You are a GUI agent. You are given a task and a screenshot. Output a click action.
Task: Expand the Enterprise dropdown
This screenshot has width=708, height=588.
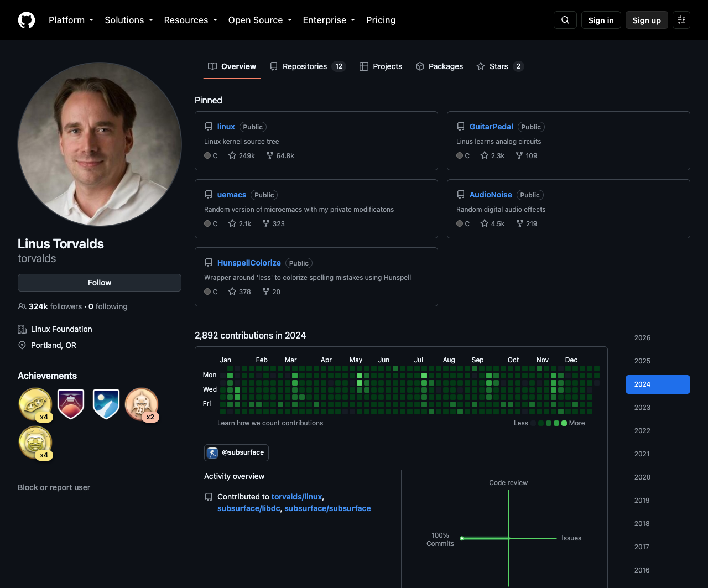pyautogui.click(x=329, y=20)
